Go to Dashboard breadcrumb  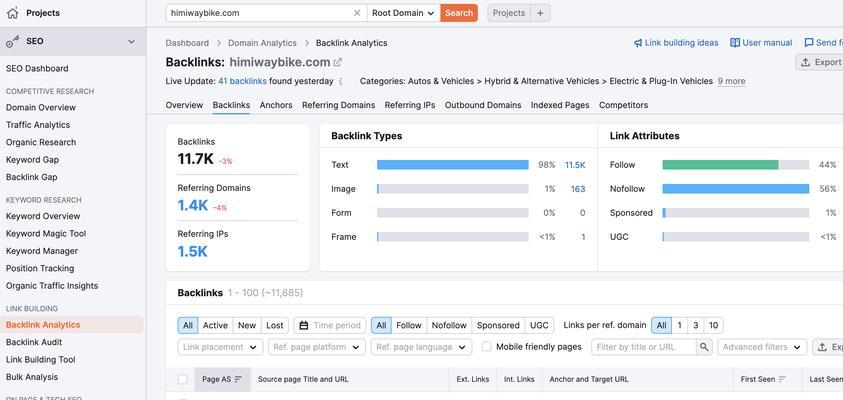coord(187,43)
